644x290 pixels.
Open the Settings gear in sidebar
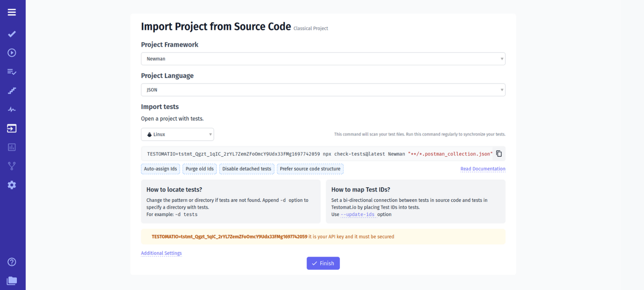(x=12, y=185)
